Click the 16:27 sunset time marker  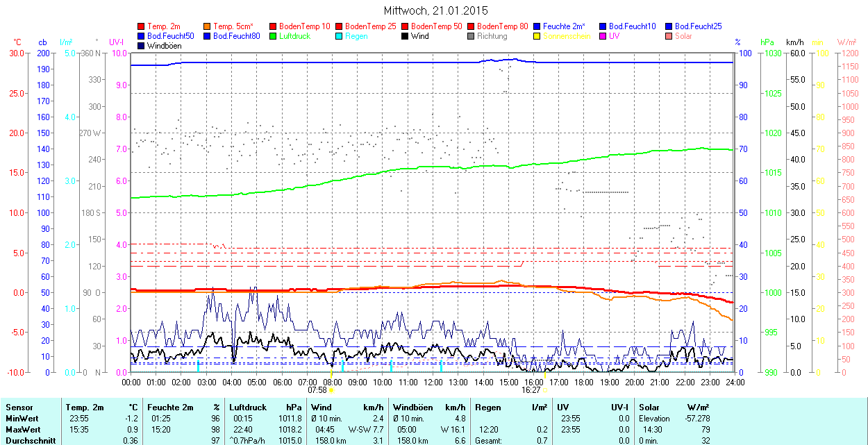(531, 390)
